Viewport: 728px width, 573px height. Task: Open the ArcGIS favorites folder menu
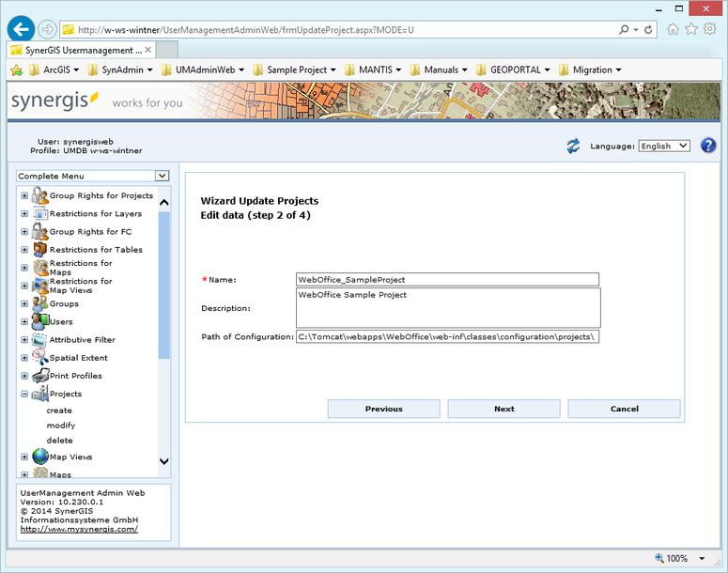(x=54, y=70)
